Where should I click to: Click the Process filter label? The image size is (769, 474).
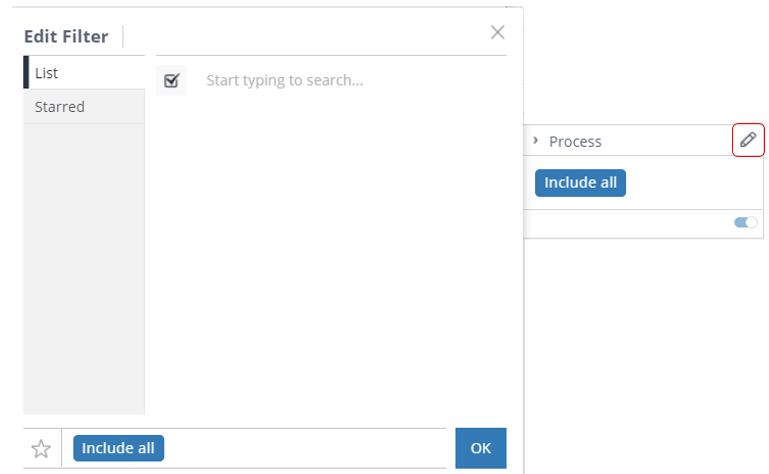(575, 141)
